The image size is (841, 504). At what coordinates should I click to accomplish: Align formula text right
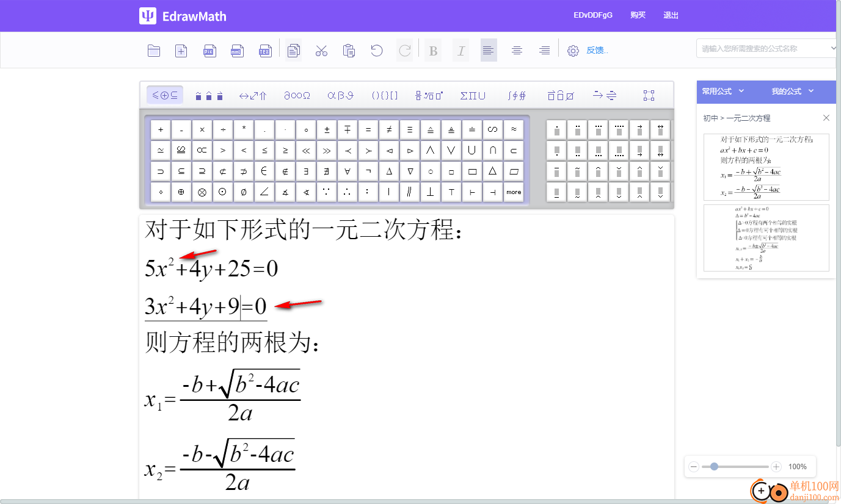pyautogui.click(x=545, y=51)
